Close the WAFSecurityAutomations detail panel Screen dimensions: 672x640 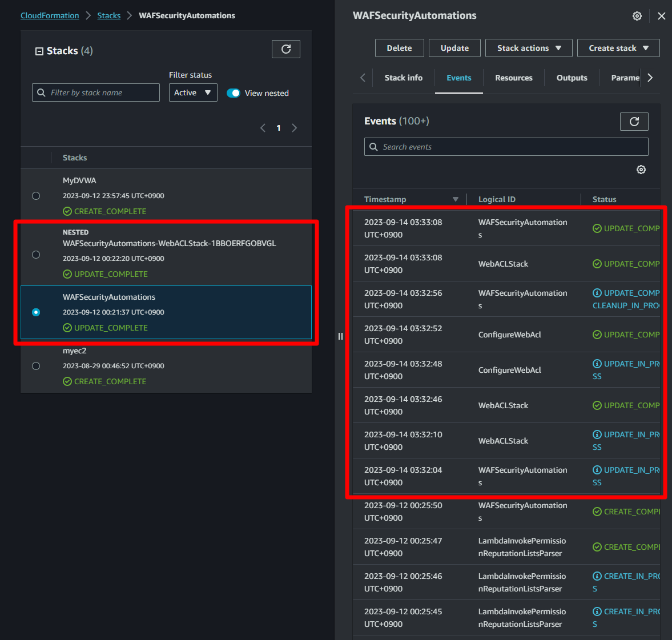click(661, 16)
